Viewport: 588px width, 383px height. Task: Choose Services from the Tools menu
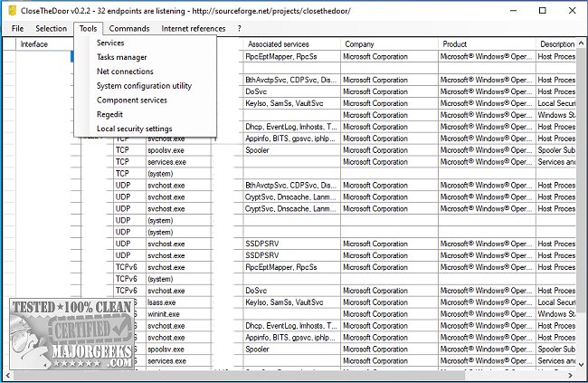tap(145, 43)
